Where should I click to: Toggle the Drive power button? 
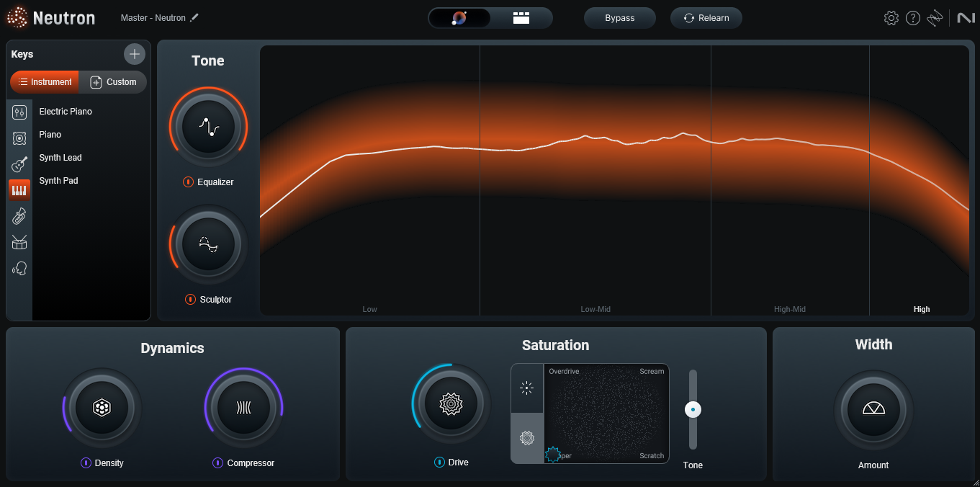tap(439, 463)
